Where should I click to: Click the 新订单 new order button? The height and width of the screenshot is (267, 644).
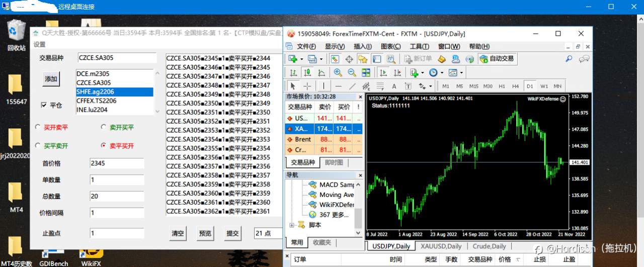[x=418, y=58]
